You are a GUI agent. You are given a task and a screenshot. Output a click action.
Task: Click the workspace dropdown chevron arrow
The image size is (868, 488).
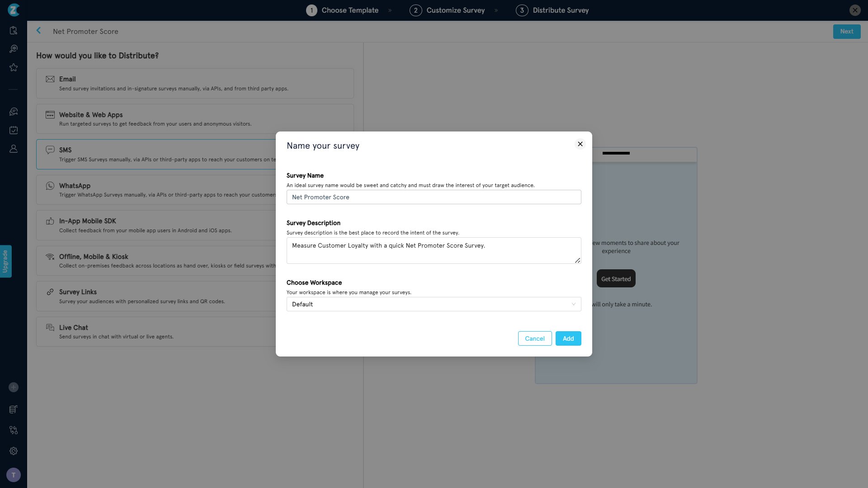573,304
